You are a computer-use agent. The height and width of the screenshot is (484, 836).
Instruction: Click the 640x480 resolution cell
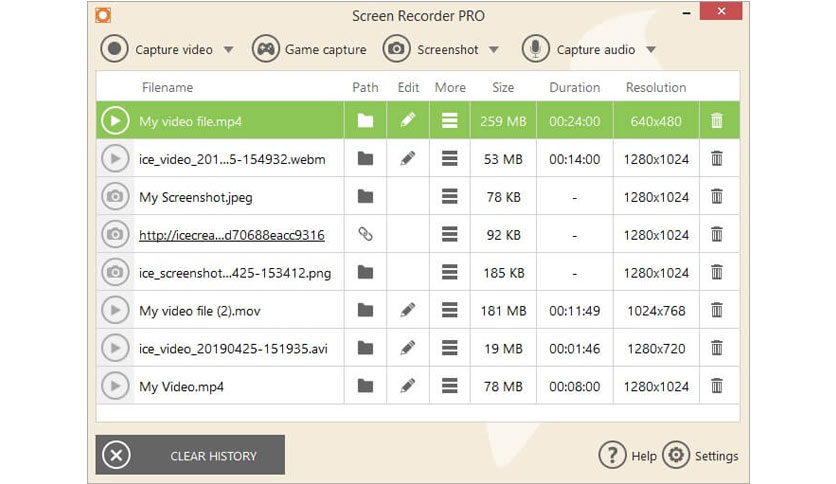656,121
